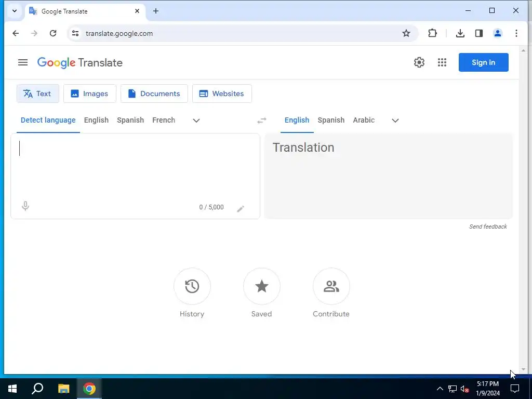
Task: Switch to Websites translation mode
Action: pyautogui.click(x=222, y=94)
